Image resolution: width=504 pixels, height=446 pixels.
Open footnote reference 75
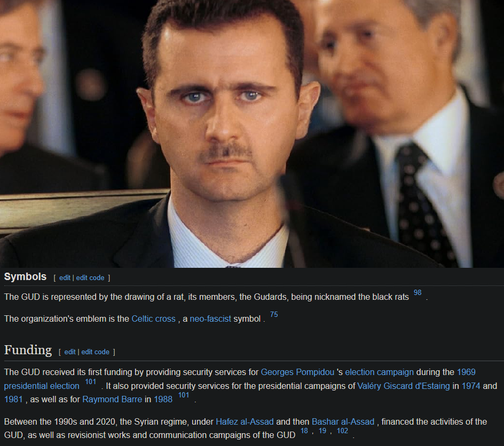pyautogui.click(x=274, y=314)
